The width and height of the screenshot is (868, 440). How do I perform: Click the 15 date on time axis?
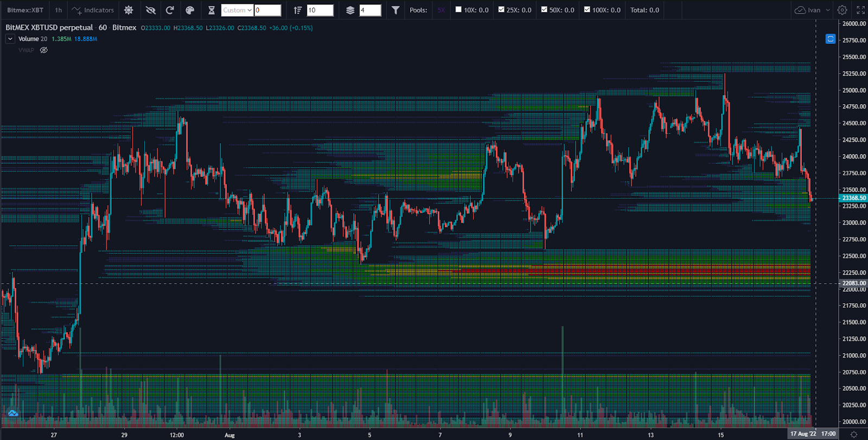[721, 435]
